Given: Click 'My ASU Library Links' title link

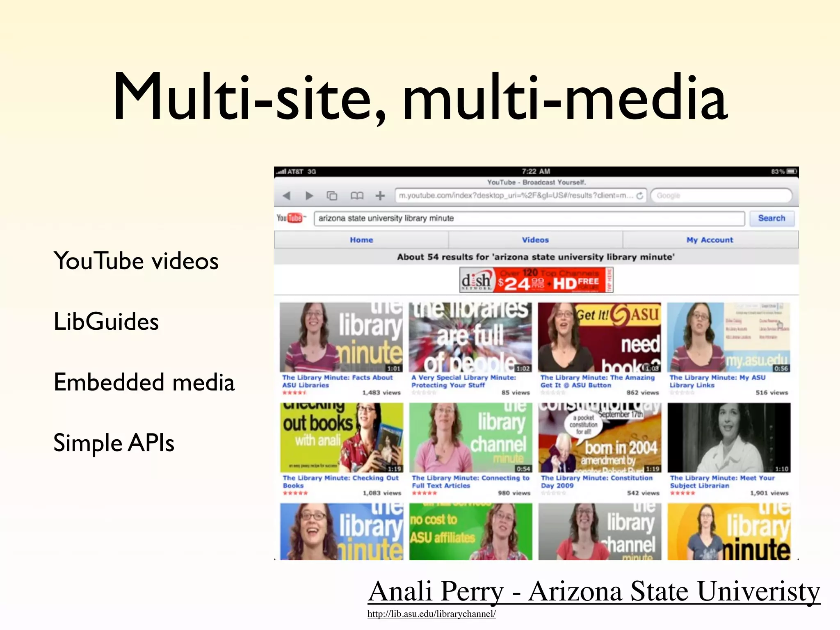Looking at the screenshot, I should pyautogui.click(x=717, y=381).
